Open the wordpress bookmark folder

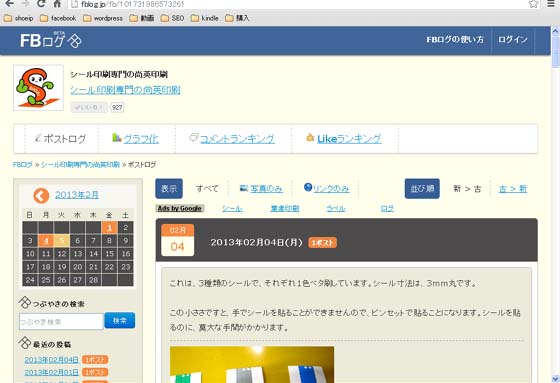[x=102, y=18]
